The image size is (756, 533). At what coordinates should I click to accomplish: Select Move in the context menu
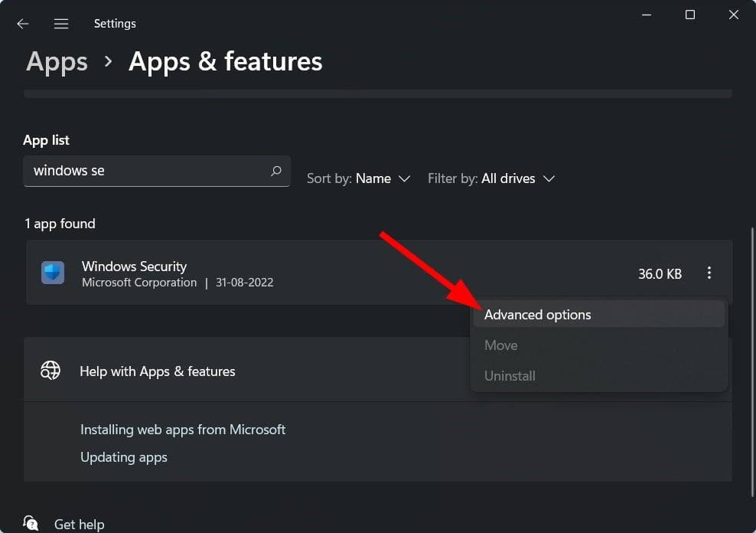pos(501,345)
